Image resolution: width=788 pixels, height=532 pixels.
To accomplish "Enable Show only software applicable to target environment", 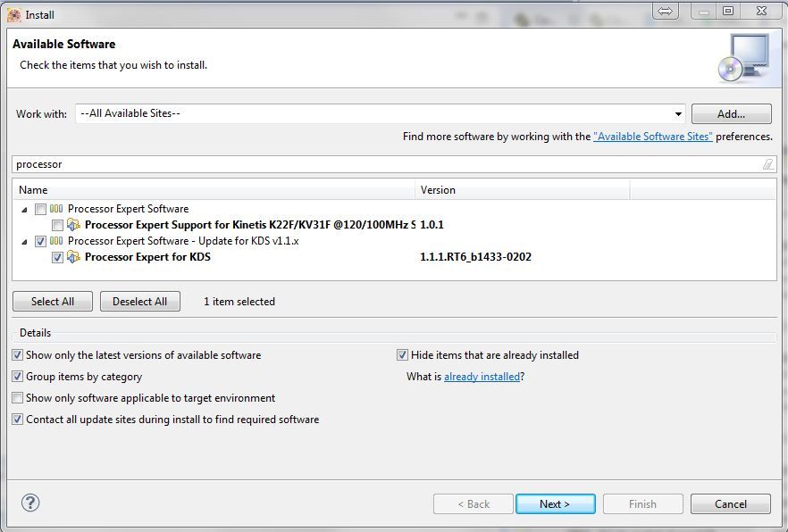I will click(x=18, y=398).
